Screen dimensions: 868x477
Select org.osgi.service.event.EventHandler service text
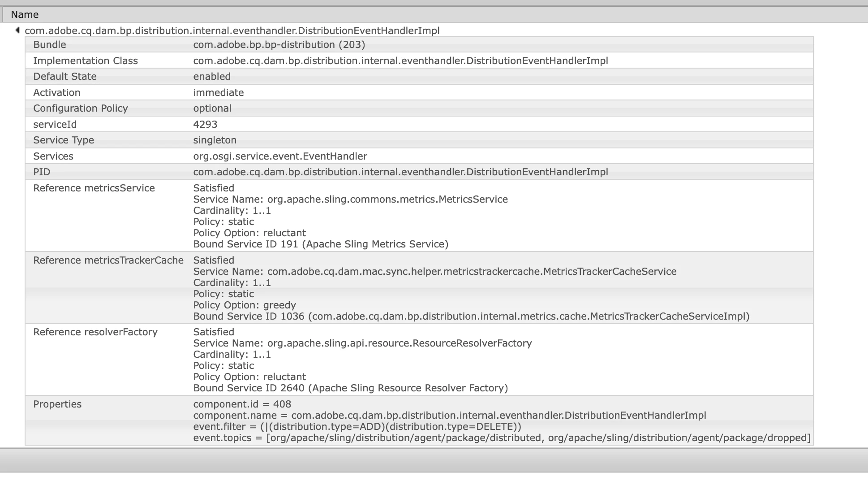coord(280,156)
